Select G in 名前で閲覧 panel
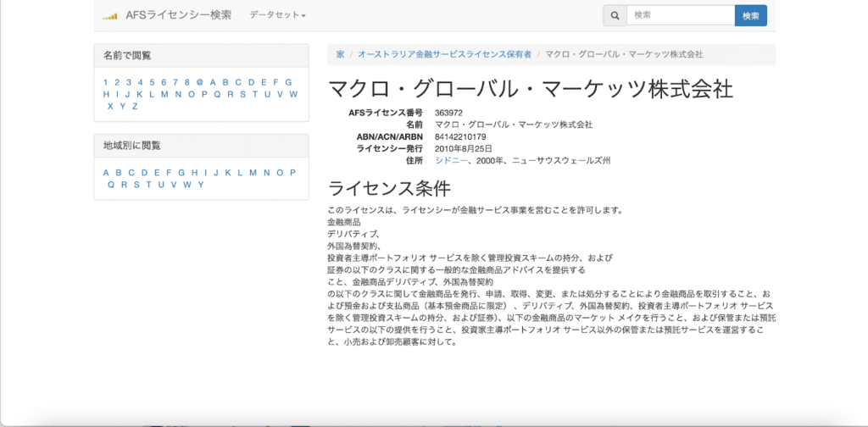 point(288,82)
